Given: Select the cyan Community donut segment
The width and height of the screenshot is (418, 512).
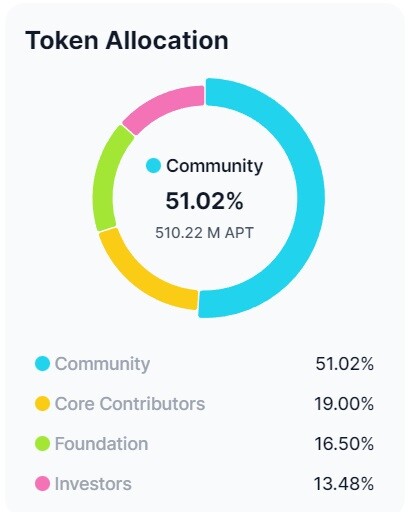Looking at the screenshot, I should (309, 197).
